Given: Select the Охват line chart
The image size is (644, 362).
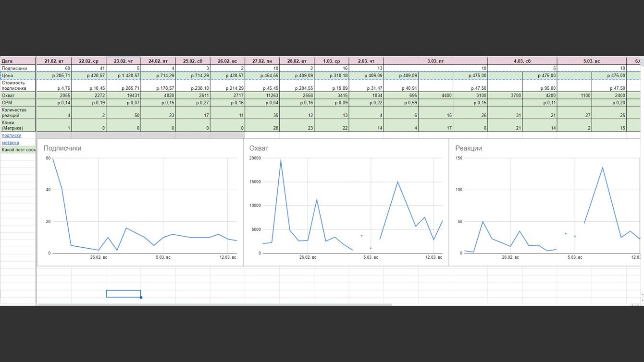Looking at the screenshot, I should pos(346,202).
